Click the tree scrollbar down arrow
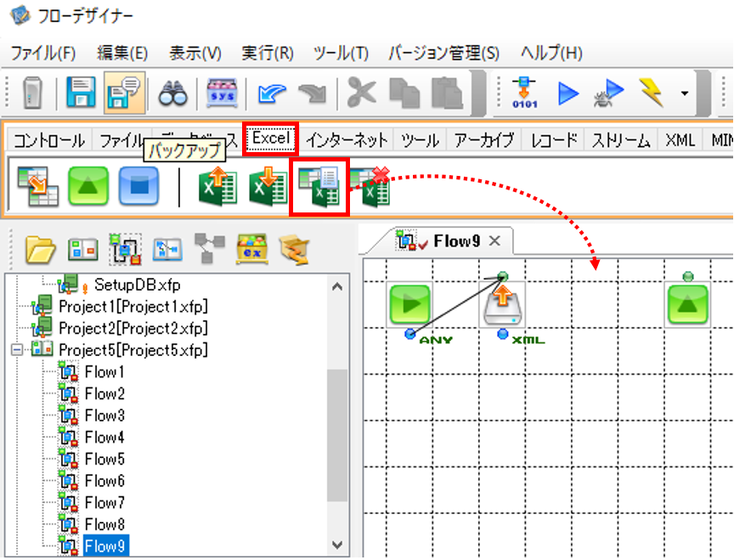The height and width of the screenshot is (560, 734). pyautogui.click(x=337, y=545)
